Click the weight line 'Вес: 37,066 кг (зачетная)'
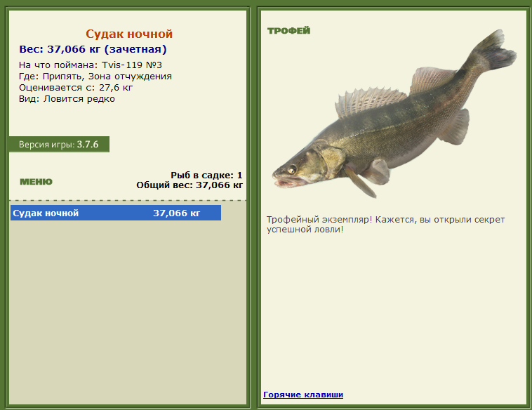Viewport: 532px width, 410px height. coord(93,49)
